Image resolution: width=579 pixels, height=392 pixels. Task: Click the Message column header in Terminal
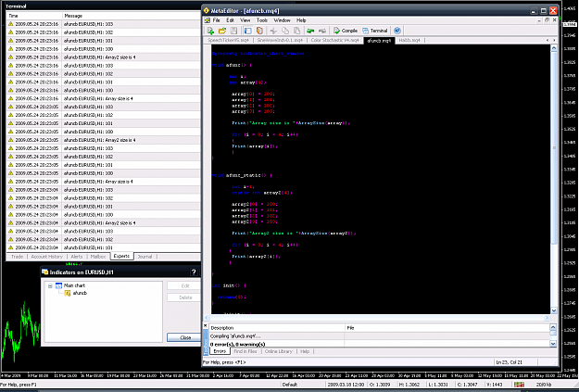tap(132, 16)
